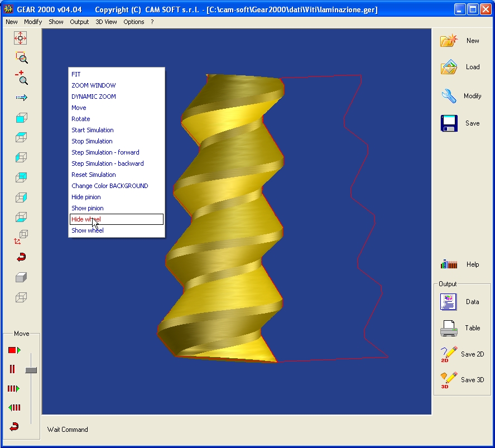Select the Zoom Window magnifier icon
This screenshot has height=448, width=495.
click(x=21, y=57)
